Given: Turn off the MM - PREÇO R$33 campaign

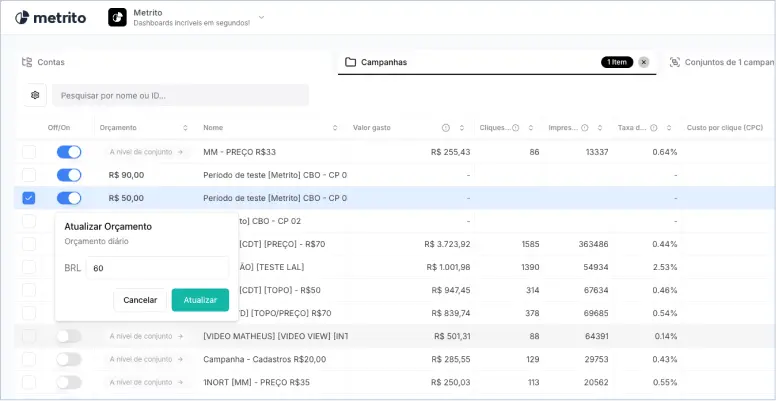Looking at the screenshot, I should coord(69,152).
